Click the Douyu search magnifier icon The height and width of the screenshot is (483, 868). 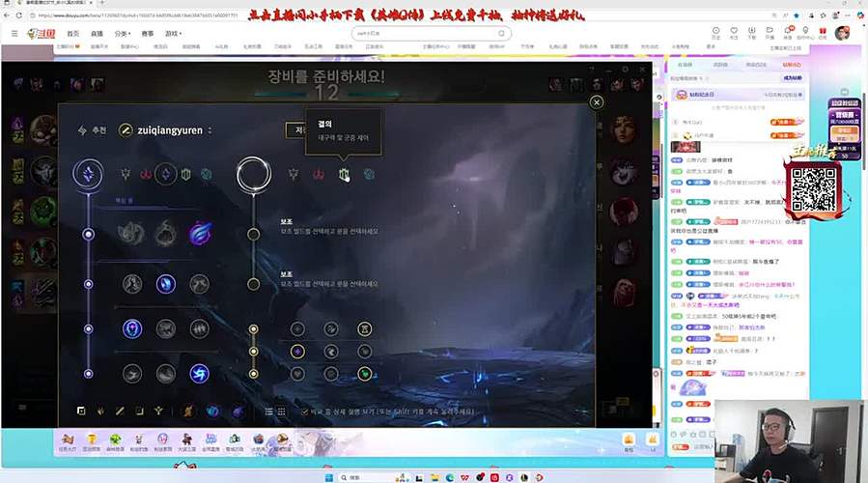click(x=501, y=34)
